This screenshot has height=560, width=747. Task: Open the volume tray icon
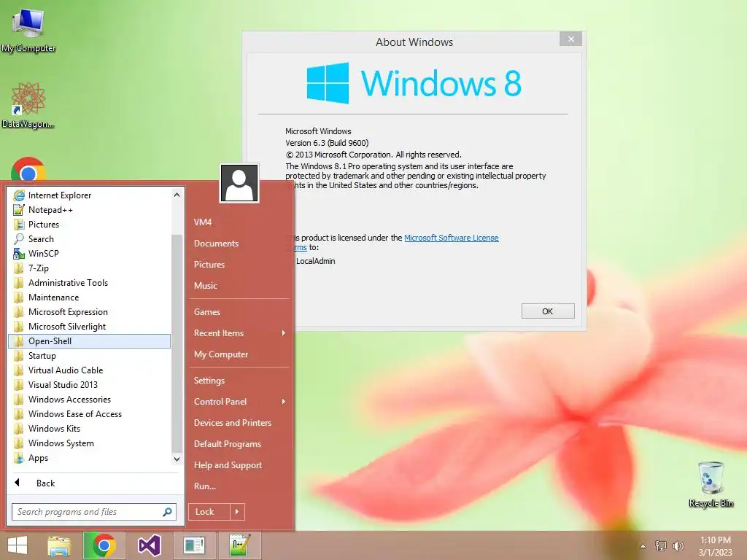(x=678, y=545)
